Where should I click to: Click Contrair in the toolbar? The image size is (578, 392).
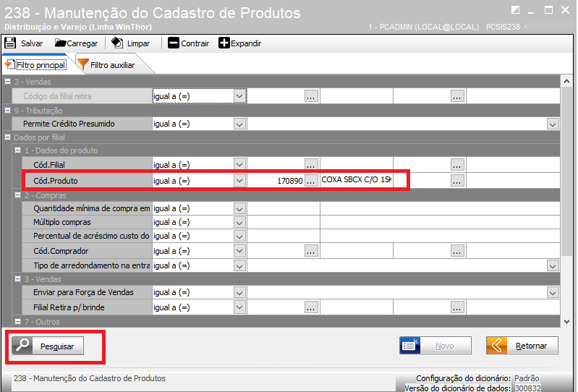pos(188,43)
